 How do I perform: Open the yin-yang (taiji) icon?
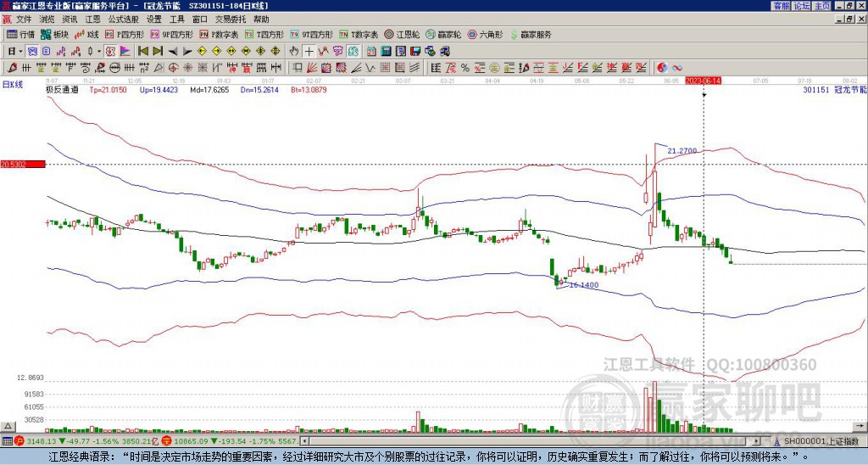(x=662, y=68)
